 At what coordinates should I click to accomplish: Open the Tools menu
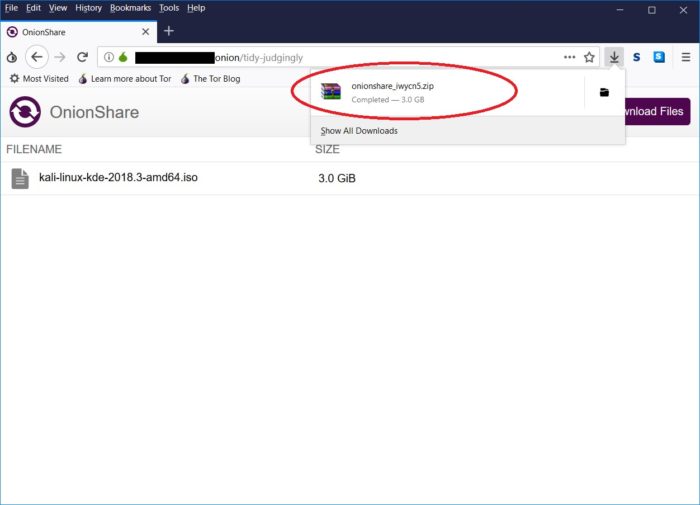tap(169, 8)
